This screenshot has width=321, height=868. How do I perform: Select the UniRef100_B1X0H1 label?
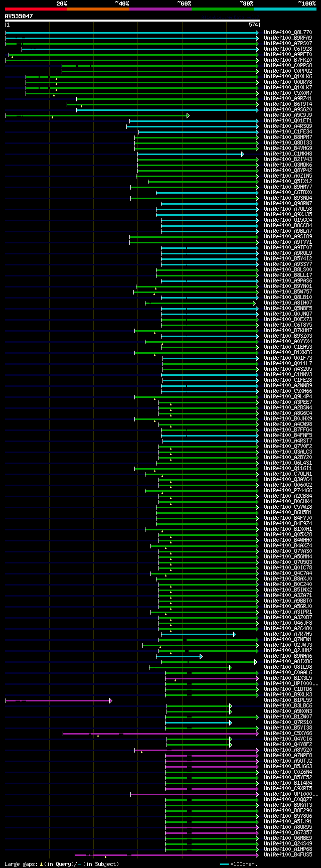coord(288,529)
